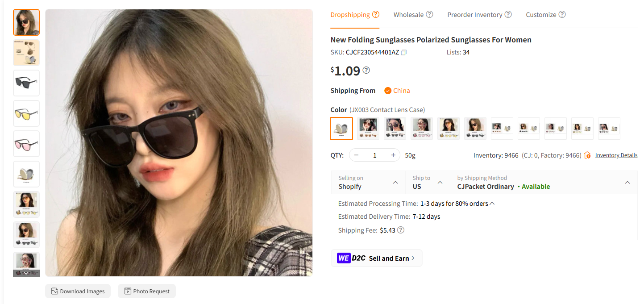The image size is (644, 304).
Task: Select the JX003 Contact Lens Case variant
Action: [341, 128]
